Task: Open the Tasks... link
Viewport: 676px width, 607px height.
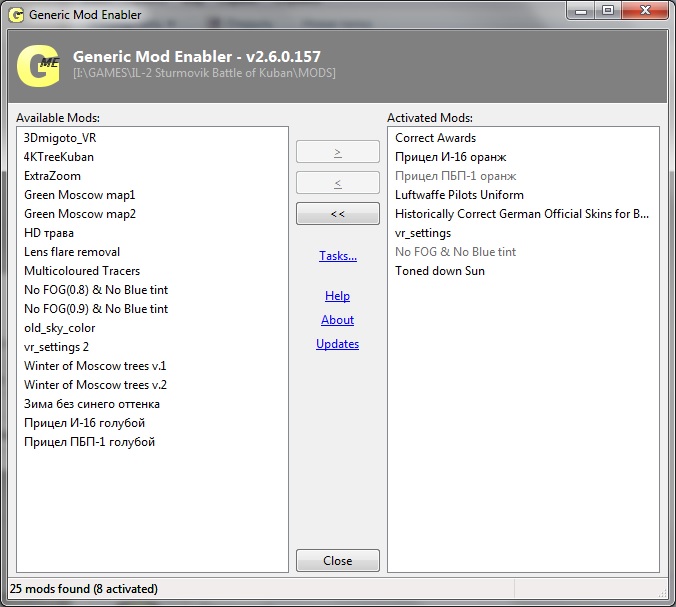Action: tap(338, 256)
